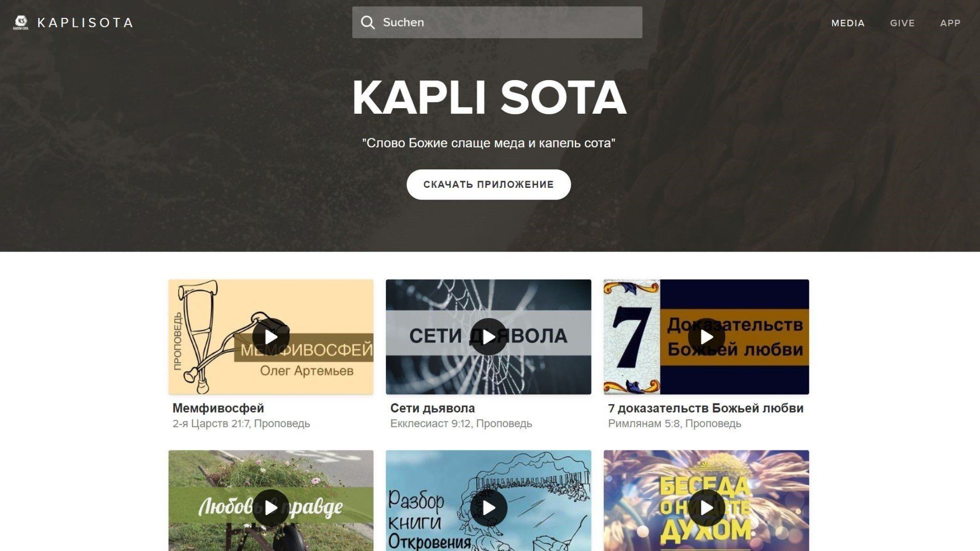This screenshot has width=980, height=551.
Task: Click the 2-я Царств 21:7 subtitle
Action: tap(211, 423)
